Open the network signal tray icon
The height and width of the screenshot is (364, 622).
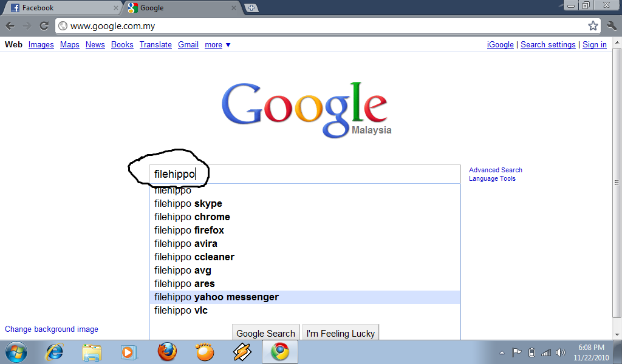(x=546, y=352)
